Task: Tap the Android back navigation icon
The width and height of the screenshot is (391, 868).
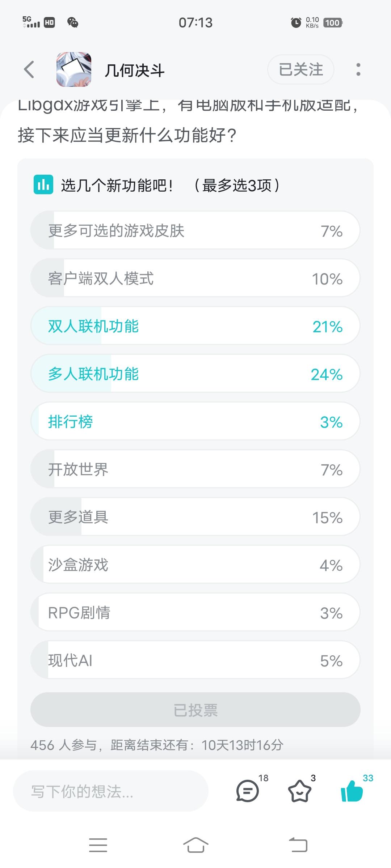Action: (x=298, y=845)
